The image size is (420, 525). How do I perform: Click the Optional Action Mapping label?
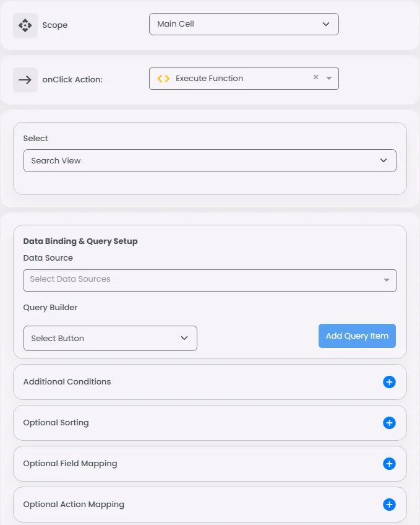click(74, 505)
